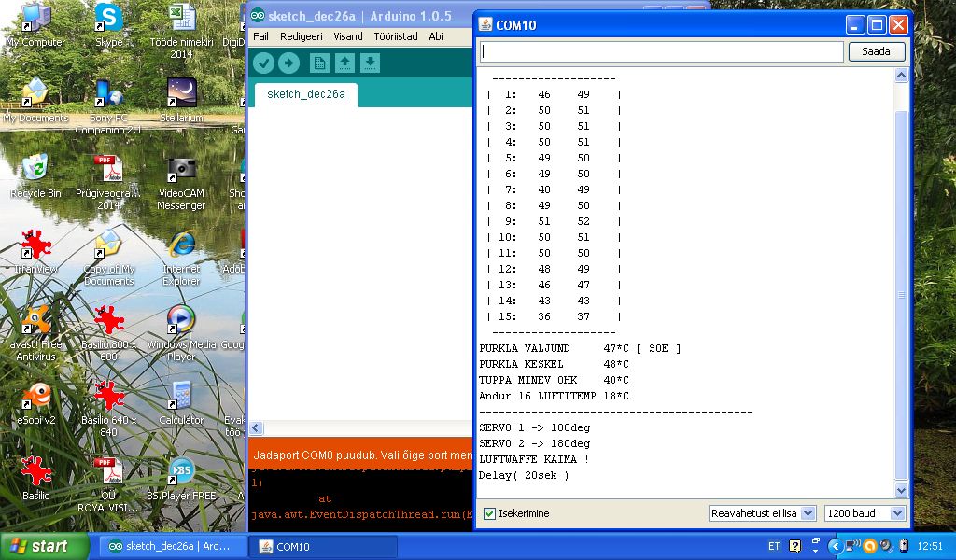This screenshot has height=560, width=956.
Task: Click the Saada send button
Action: [876, 51]
